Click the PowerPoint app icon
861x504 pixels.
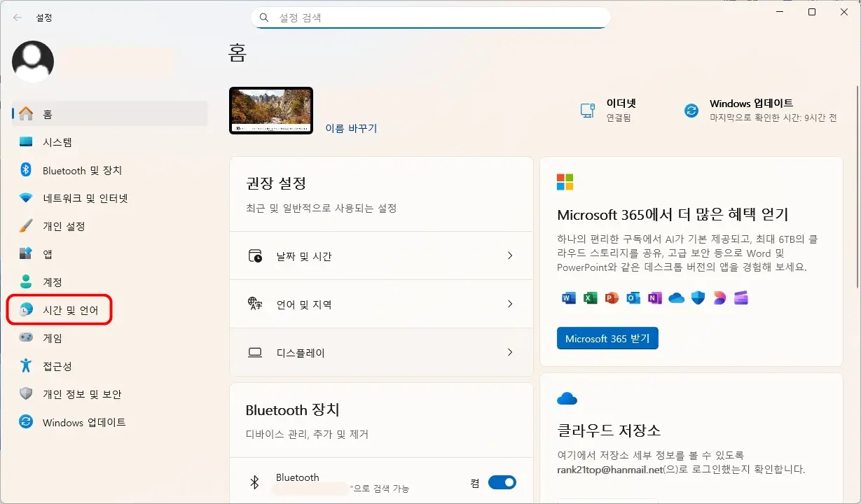pyautogui.click(x=611, y=298)
